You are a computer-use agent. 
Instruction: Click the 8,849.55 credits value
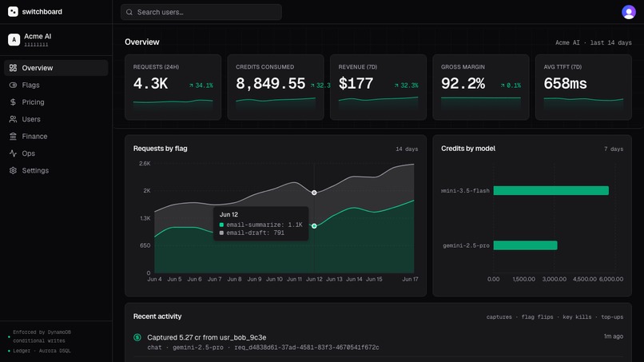coord(270,84)
